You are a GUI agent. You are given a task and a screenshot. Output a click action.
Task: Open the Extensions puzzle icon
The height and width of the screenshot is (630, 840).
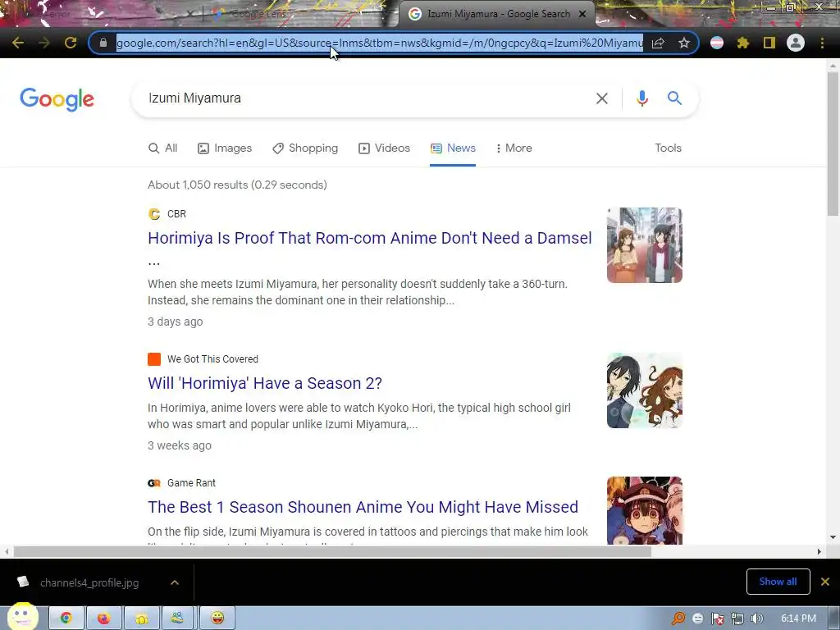(x=742, y=43)
